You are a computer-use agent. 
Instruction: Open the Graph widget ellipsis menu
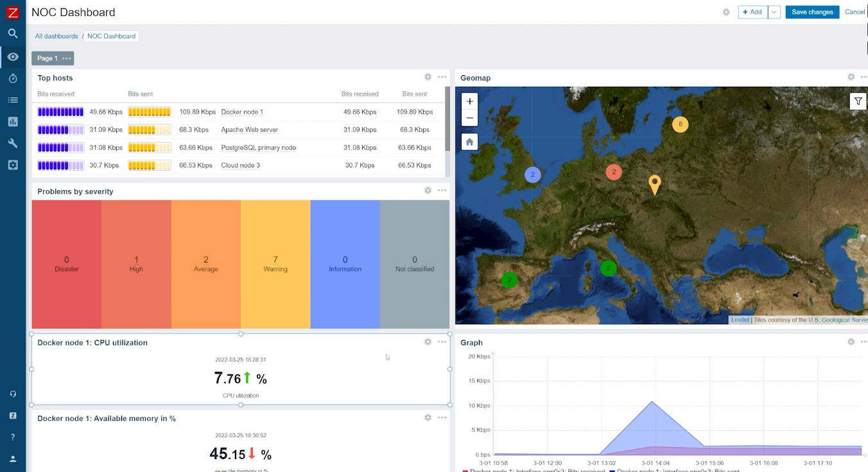click(x=864, y=342)
